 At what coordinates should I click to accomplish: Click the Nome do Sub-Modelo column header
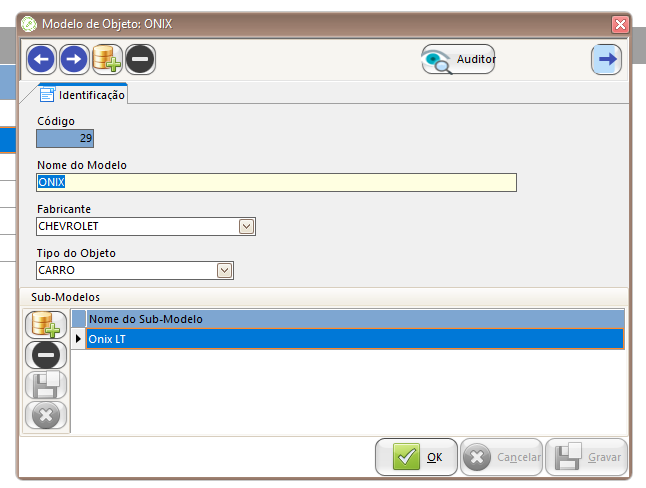pyautogui.click(x=354, y=319)
